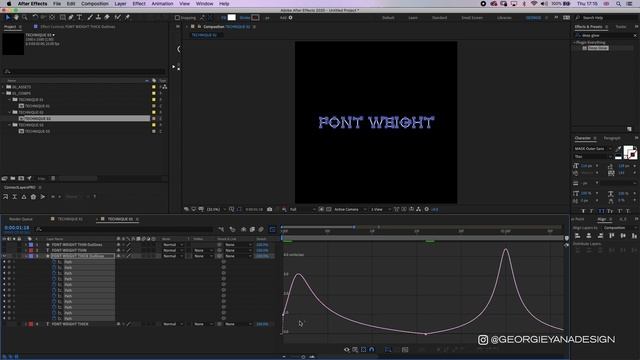Toggle the Faux Bold style button
The image size is (640, 360).
coord(583,211)
